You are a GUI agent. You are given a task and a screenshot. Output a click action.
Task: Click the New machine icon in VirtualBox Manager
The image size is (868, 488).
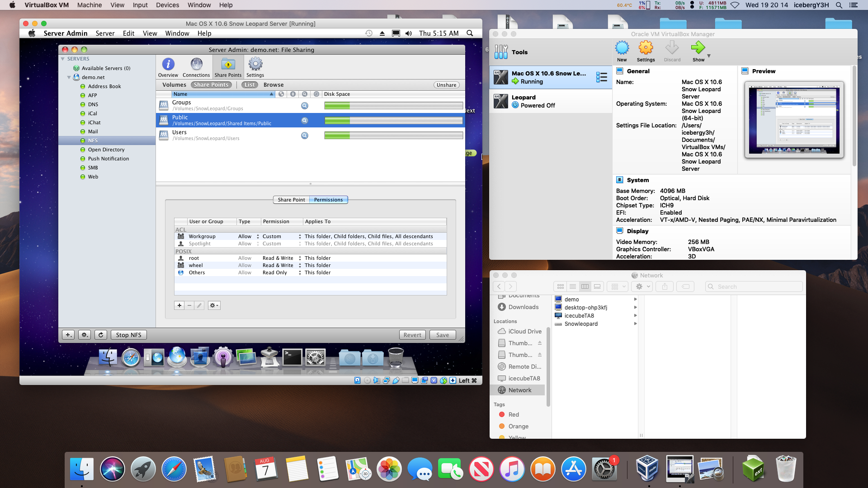(622, 51)
